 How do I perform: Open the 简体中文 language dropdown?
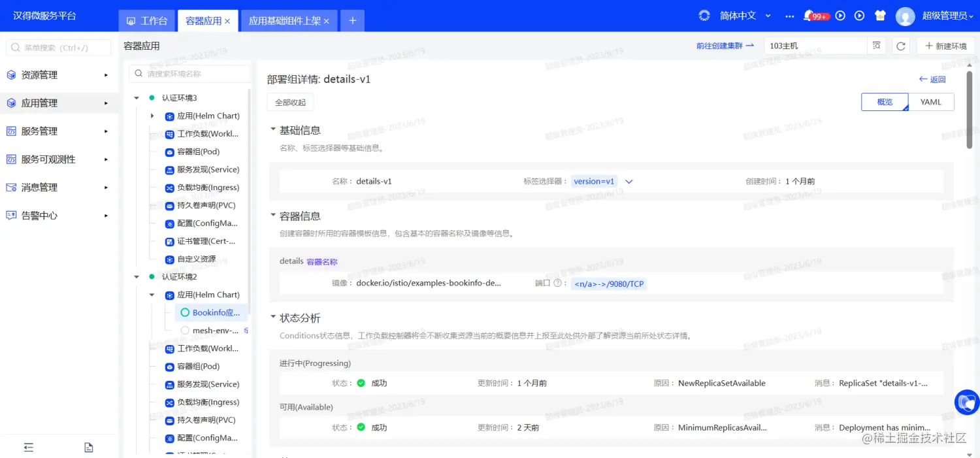(x=745, y=16)
